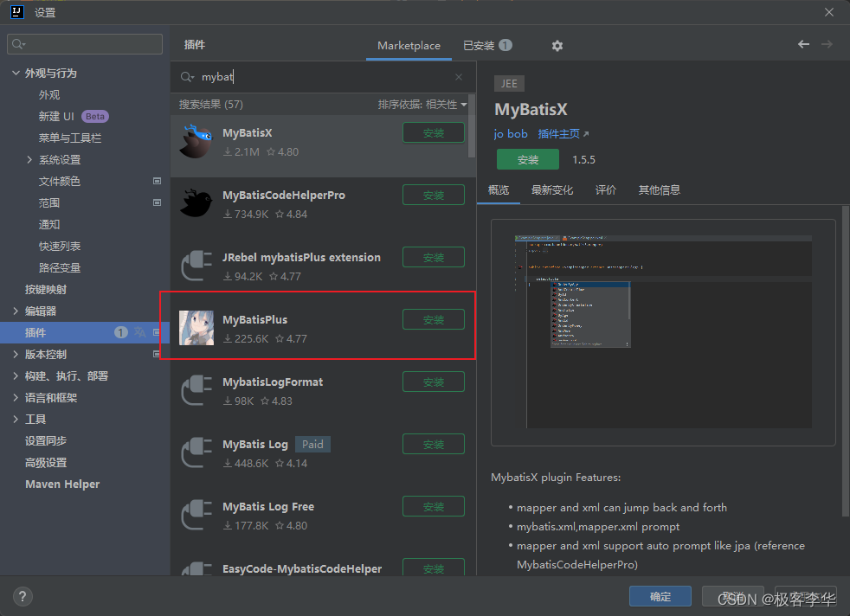Open the help question mark button
Screen dimensions: 850x616
[23, 596]
